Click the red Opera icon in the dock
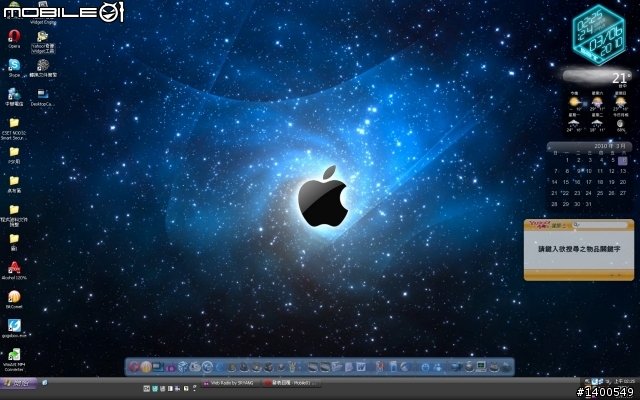 click(x=134, y=367)
